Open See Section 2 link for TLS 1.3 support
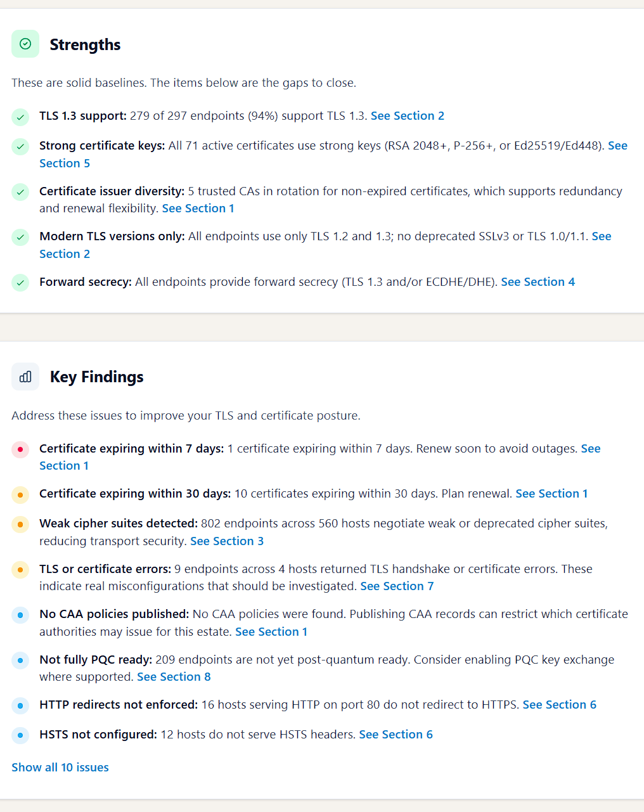The width and height of the screenshot is (644, 812). click(x=408, y=115)
